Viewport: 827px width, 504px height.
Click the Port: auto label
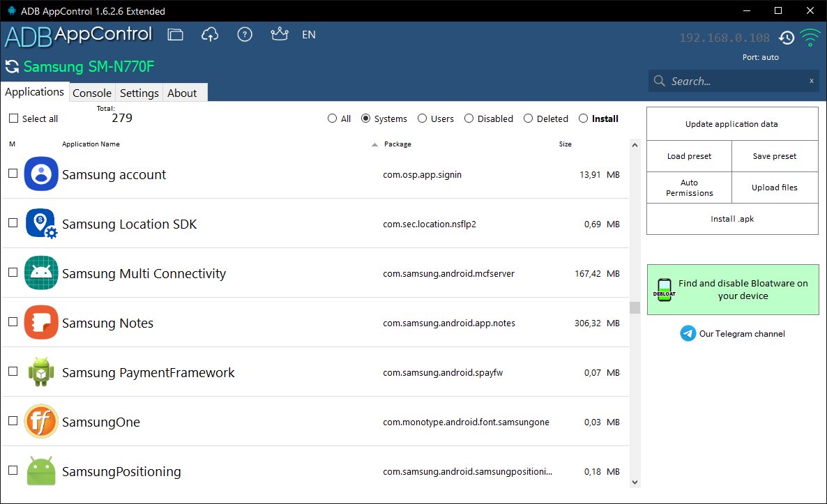[x=761, y=57]
